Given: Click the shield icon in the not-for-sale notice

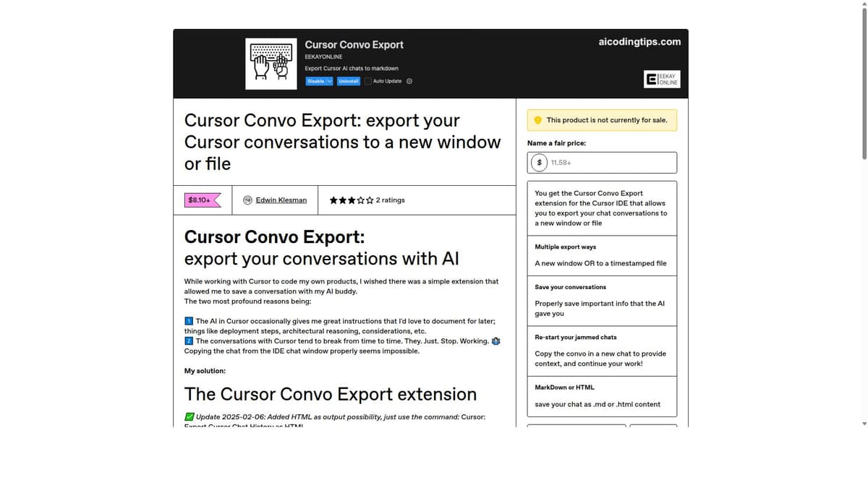Looking at the screenshot, I should [x=537, y=120].
